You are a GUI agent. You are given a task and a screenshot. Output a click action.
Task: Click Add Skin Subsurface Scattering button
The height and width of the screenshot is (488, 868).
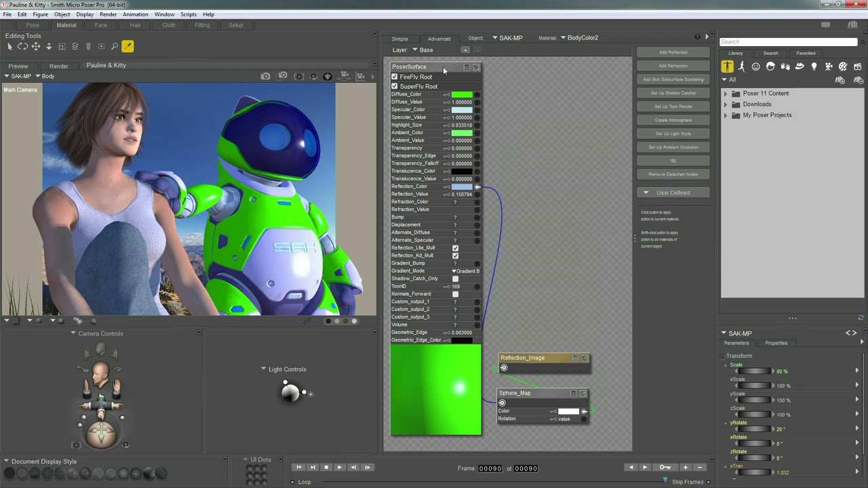[673, 79]
